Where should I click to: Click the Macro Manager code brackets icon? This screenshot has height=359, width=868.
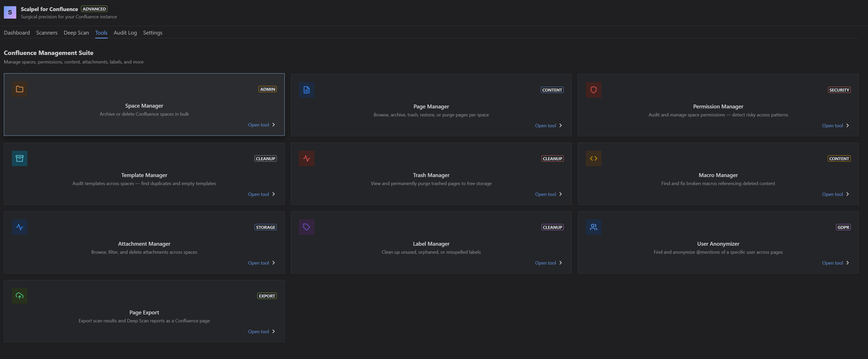pos(593,158)
